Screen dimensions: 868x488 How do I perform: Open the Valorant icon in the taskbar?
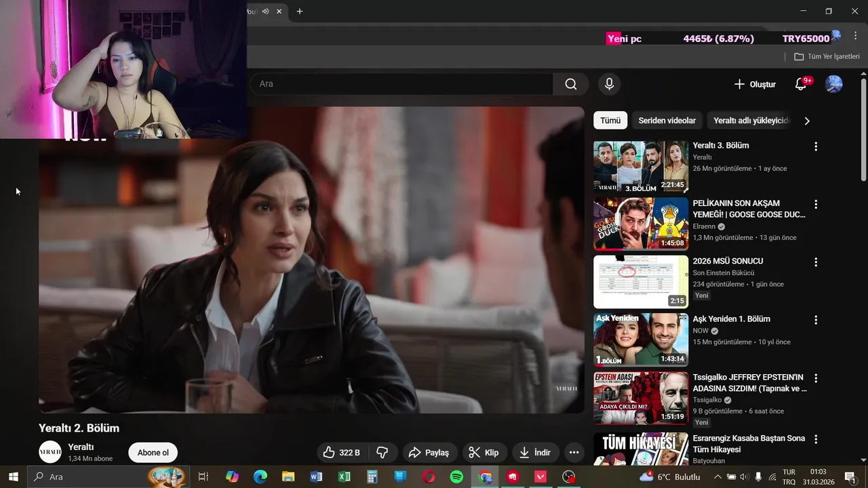click(x=540, y=477)
